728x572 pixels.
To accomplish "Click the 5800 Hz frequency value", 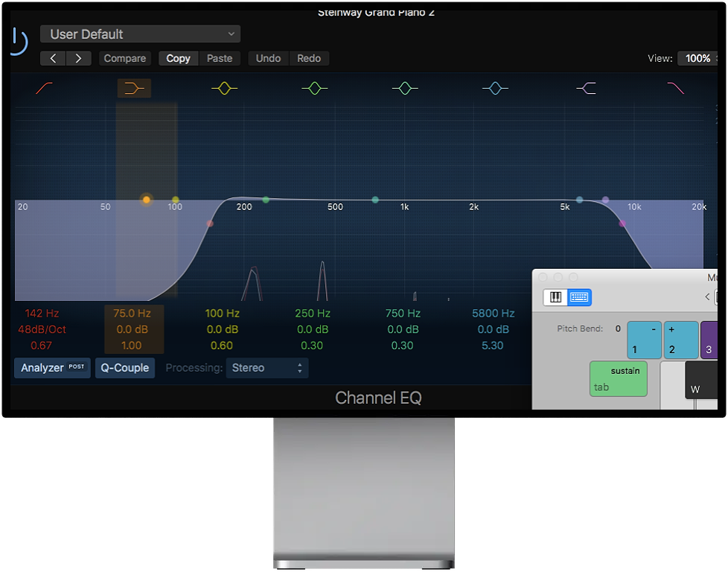I will [x=493, y=314].
